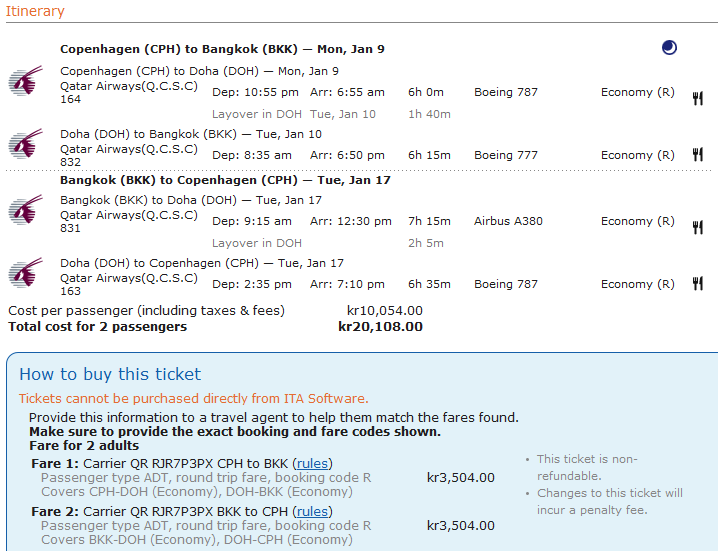Click the Copenhagen to Bangkok trip header
Viewport: 718px width, 551px height.
(x=222, y=49)
